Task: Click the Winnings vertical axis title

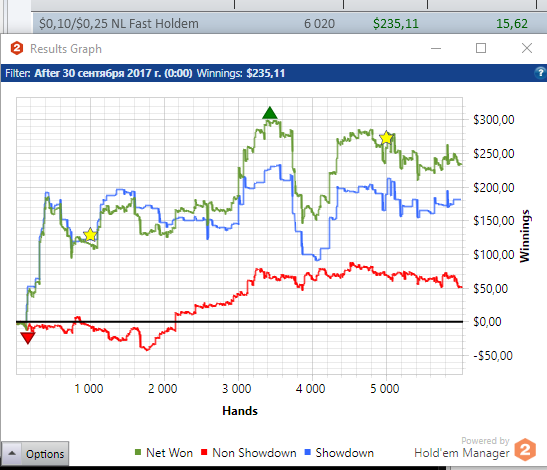Action: coord(525,236)
